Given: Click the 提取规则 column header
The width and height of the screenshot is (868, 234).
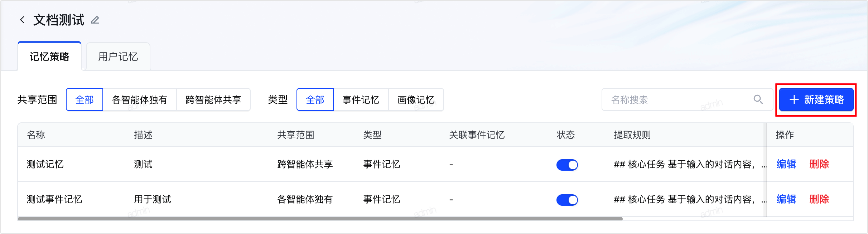Looking at the screenshot, I should (x=632, y=135).
